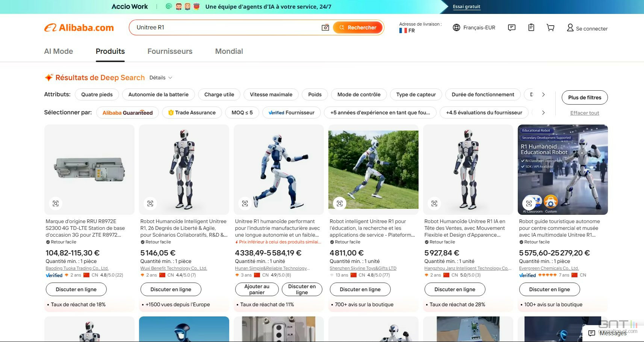Viewport: 644px width, 342px height.
Task: Switch to the Fournisseurs tab
Action: click(x=170, y=52)
